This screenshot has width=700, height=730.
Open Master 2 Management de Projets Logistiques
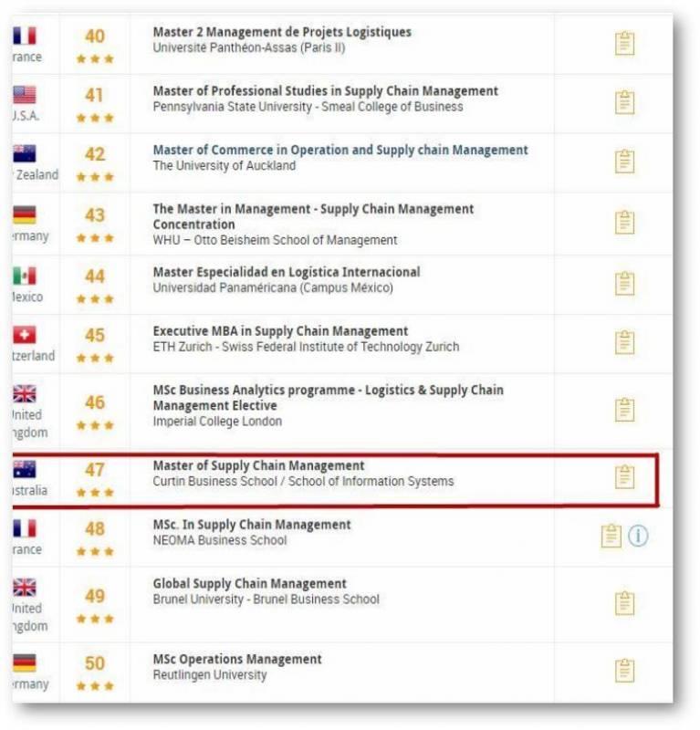[x=282, y=32]
